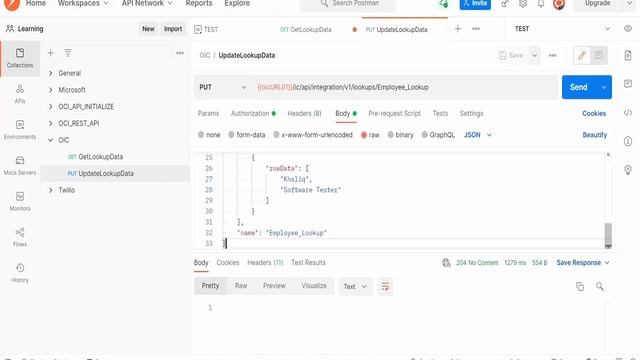Switch to the request Headers tab
Image resolution: width=640 pixels, height=360 pixels.
tap(304, 113)
